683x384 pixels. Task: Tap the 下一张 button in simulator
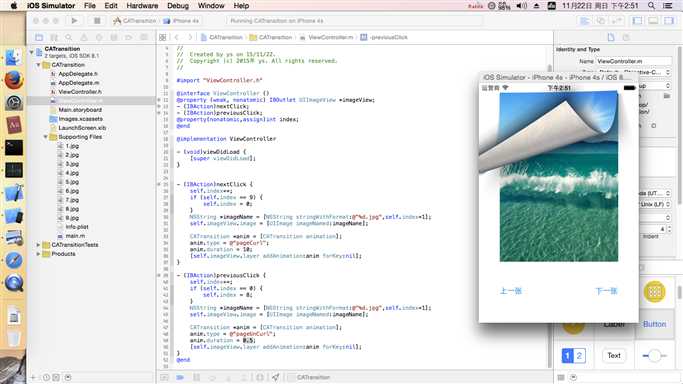pyautogui.click(x=606, y=291)
